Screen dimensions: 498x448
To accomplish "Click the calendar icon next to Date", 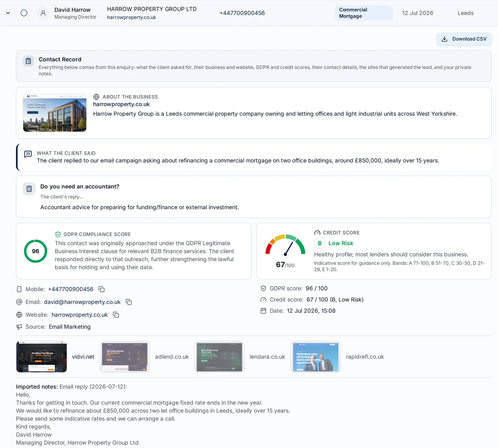I will point(263,311).
